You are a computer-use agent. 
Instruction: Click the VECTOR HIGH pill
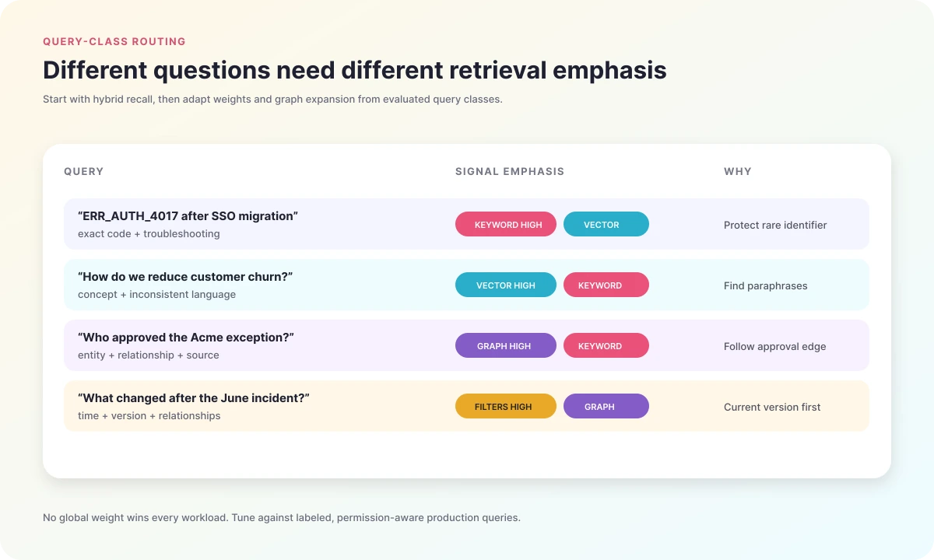[506, 285]
